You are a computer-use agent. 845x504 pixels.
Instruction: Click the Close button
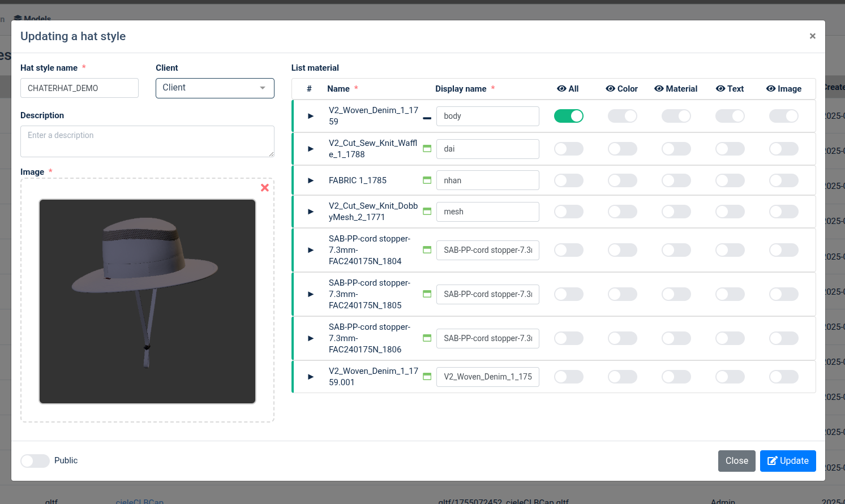tap(736, 461)
